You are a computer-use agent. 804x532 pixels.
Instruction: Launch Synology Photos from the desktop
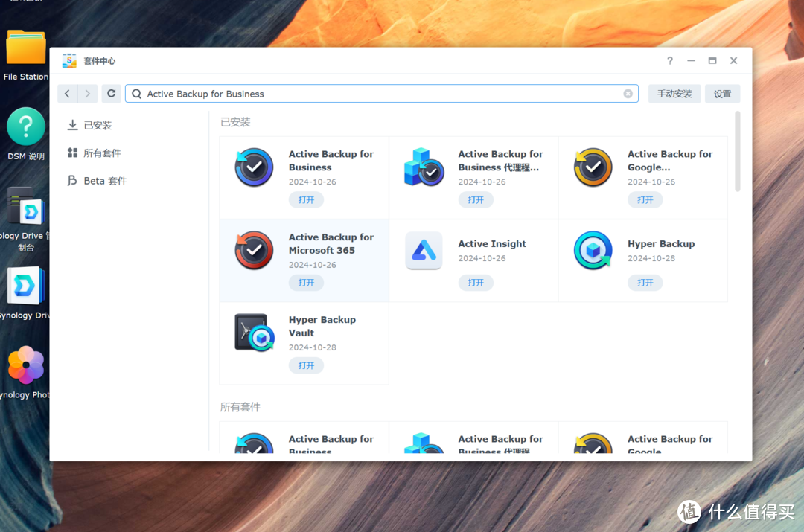point(25,370)
